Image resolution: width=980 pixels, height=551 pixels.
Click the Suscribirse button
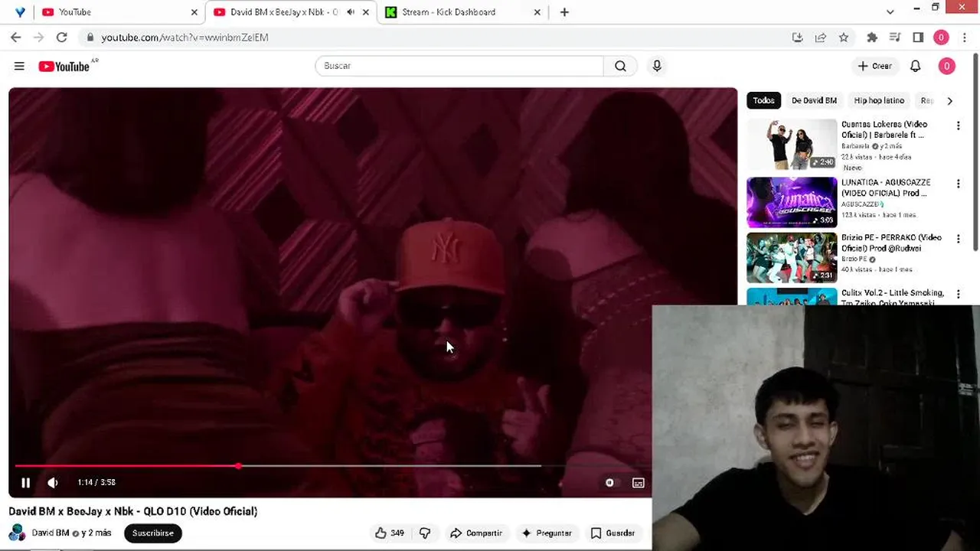click(153, 533)
